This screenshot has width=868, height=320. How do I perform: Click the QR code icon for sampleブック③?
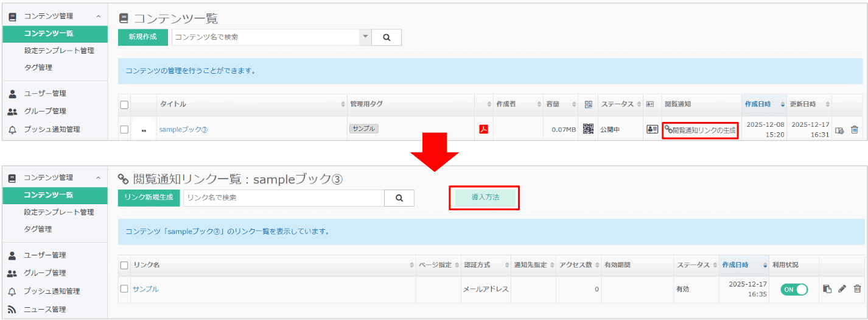click(x=588, y=129)
